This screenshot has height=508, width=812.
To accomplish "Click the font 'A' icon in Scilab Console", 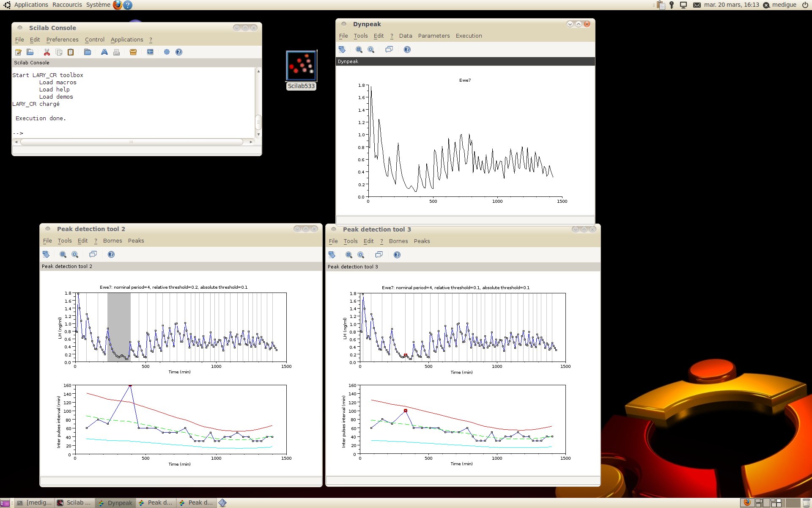I will click(104, 52).
